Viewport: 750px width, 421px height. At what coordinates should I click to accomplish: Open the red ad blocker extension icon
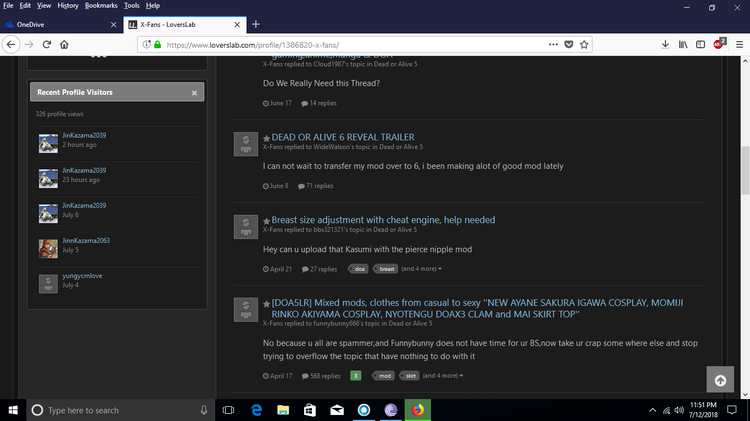point(719,44)
